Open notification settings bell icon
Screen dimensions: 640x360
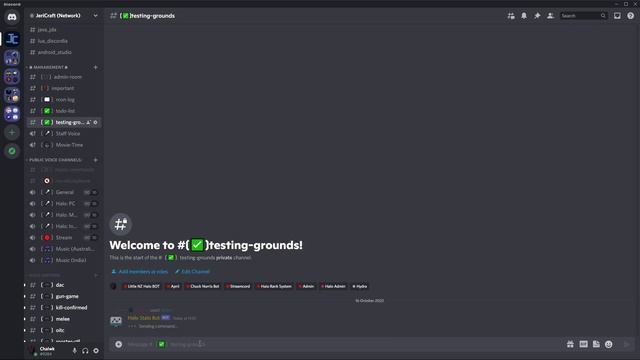pos(524,16)
